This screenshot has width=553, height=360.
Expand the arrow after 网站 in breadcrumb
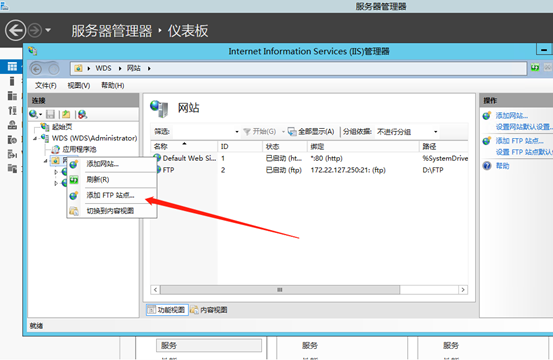point(149,68)
